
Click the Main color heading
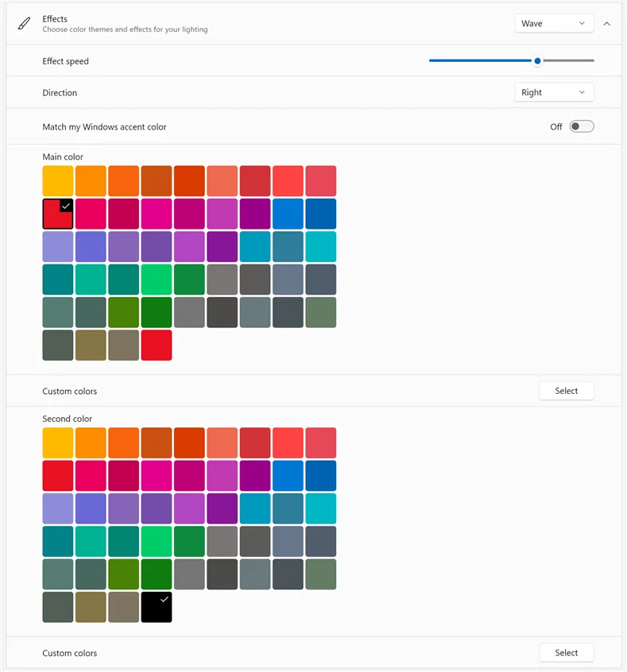(63, 156)
